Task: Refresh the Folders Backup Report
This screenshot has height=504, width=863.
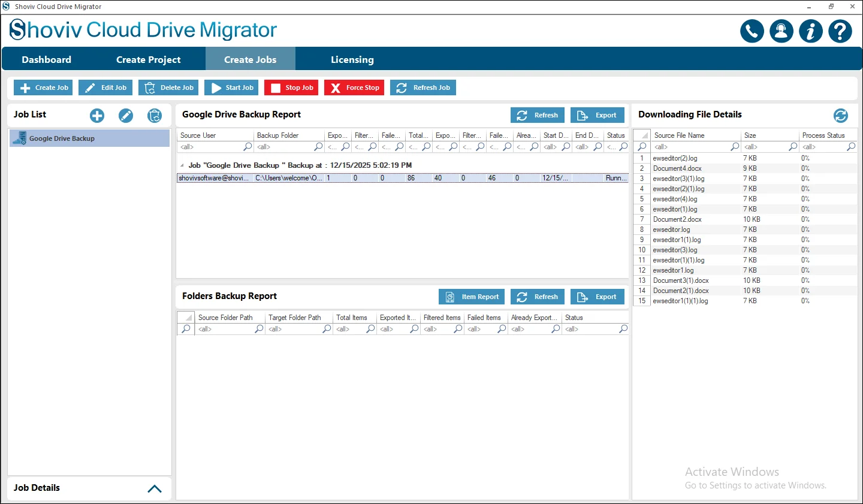Action: coord(538,297)
